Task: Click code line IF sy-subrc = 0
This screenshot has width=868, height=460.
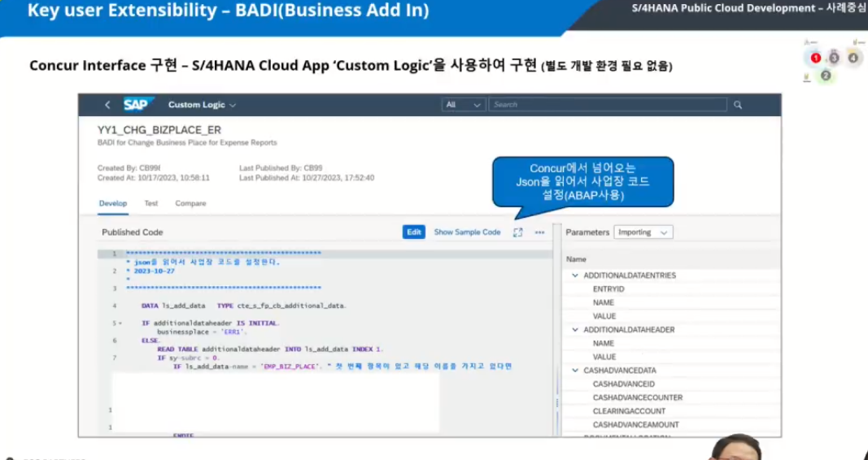Action: (x=188, y=358)
